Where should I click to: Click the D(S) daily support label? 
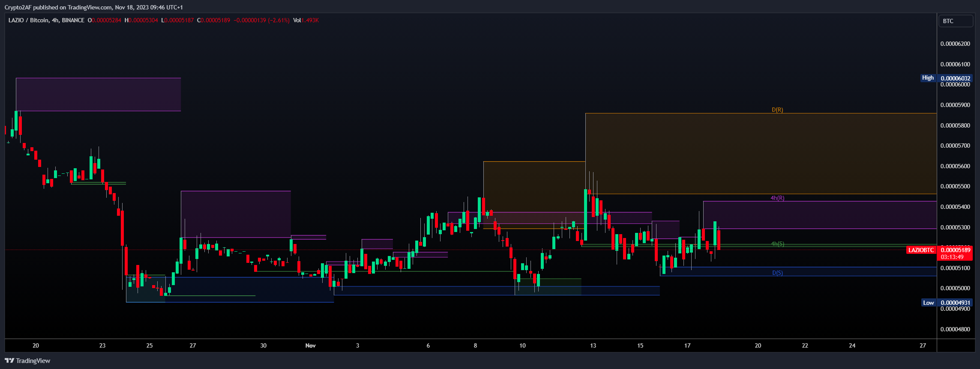pos(777,273)
